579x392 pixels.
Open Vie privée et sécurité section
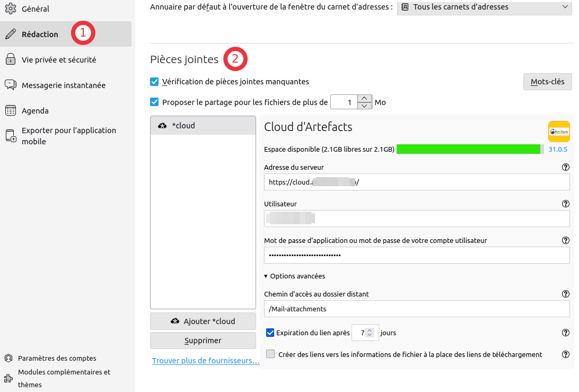click(x=59, y=60)
